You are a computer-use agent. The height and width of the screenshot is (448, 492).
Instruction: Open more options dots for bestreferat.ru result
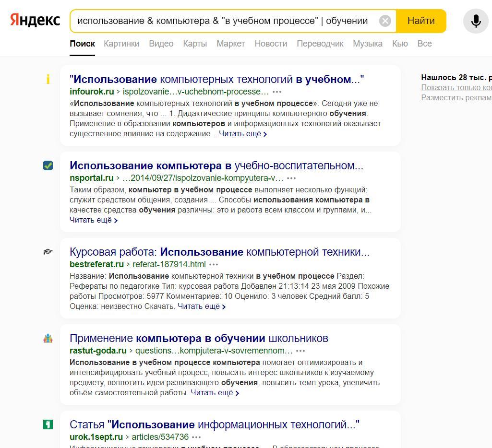(214, 264)
